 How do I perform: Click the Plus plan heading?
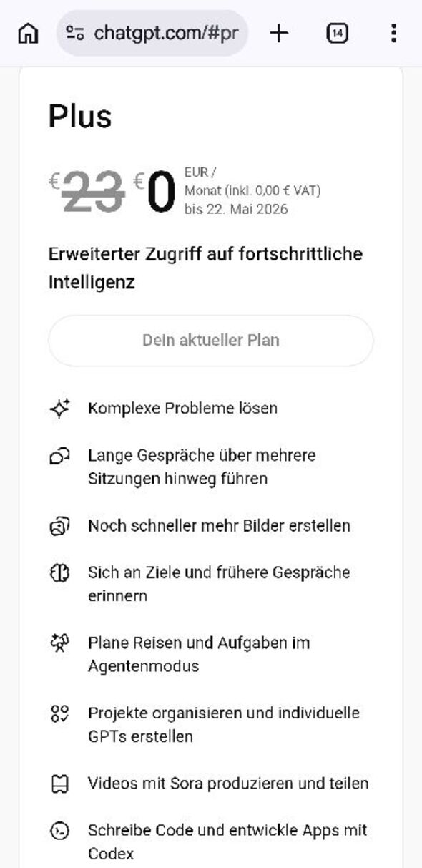coord(79,117)
